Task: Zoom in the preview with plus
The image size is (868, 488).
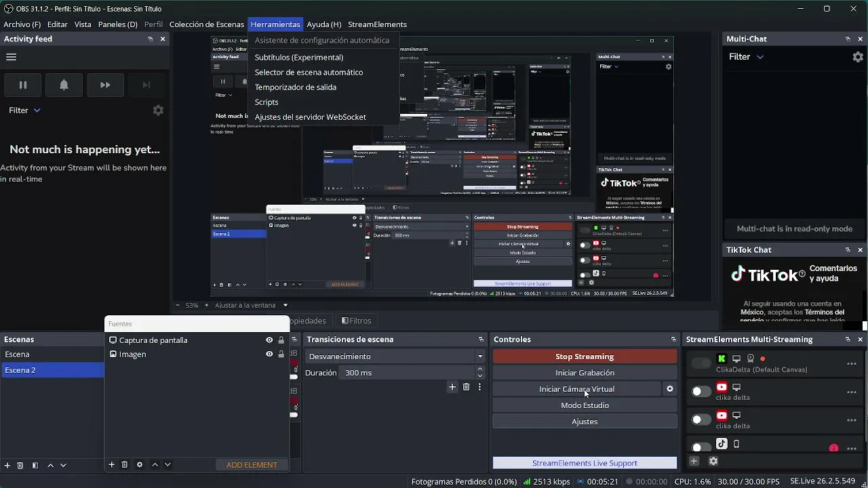Action: pos(207,305)
